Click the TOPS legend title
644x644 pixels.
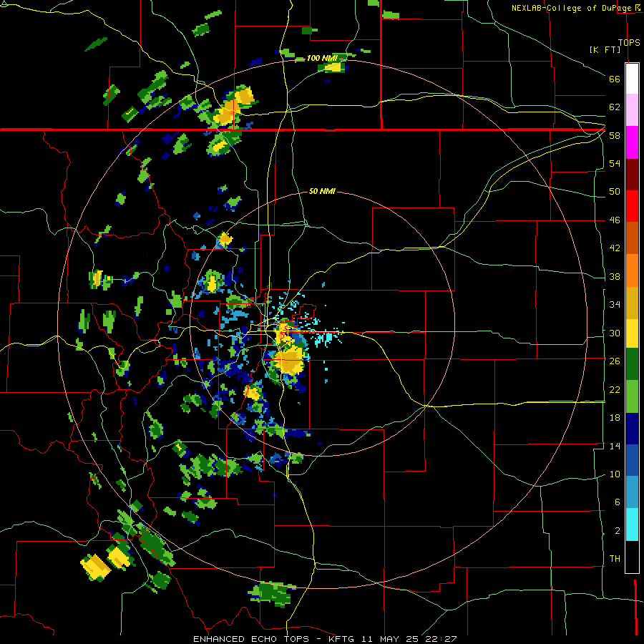click(x=629, y=42)
